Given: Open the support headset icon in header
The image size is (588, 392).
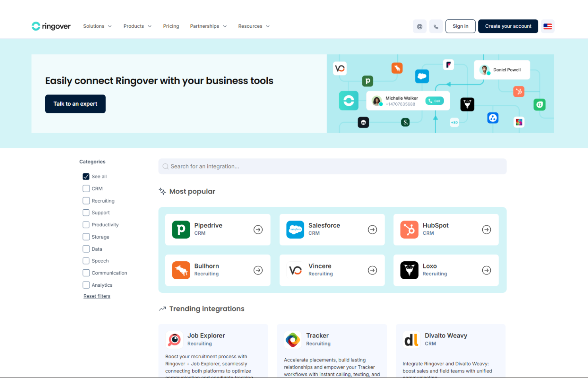Looking at the screenshot, I should (x=420, y=27).
